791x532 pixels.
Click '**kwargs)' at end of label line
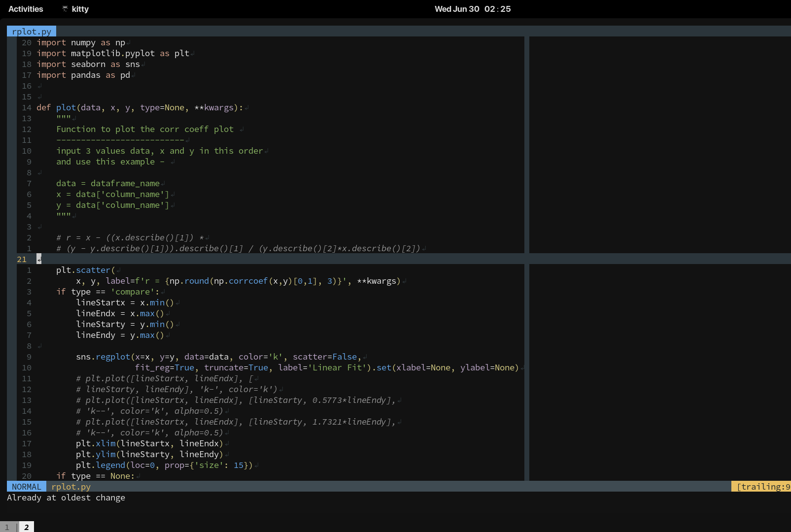coord(379,281)
